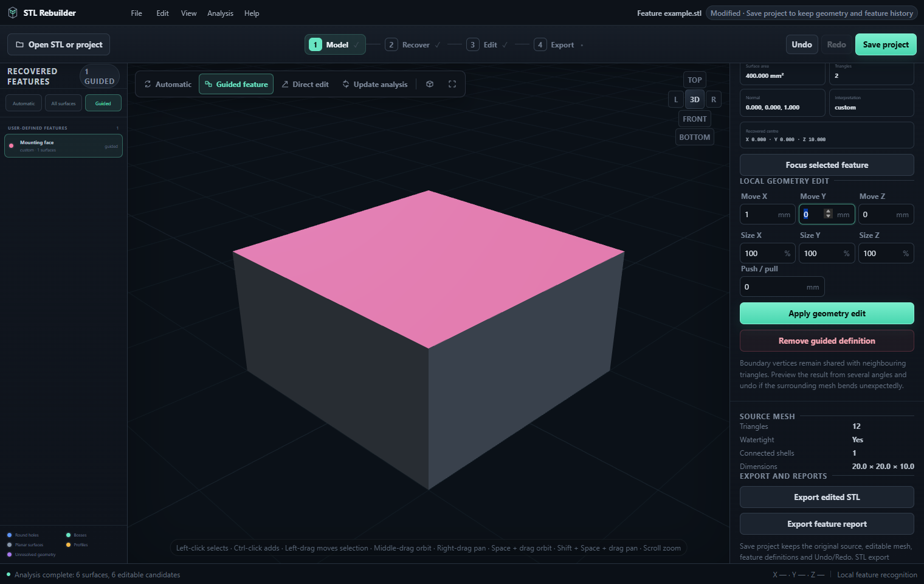Click the Move Y input field

pyautogui.click(x=827, y=214)
